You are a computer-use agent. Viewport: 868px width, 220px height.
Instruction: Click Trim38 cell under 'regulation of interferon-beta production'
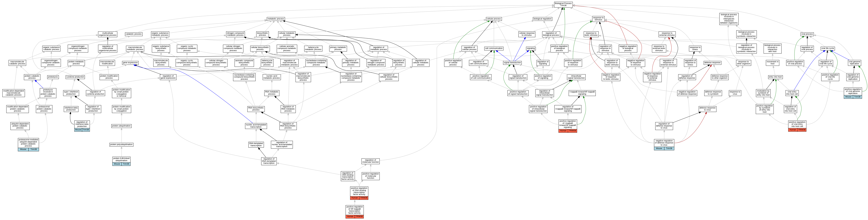coord(86,130)
